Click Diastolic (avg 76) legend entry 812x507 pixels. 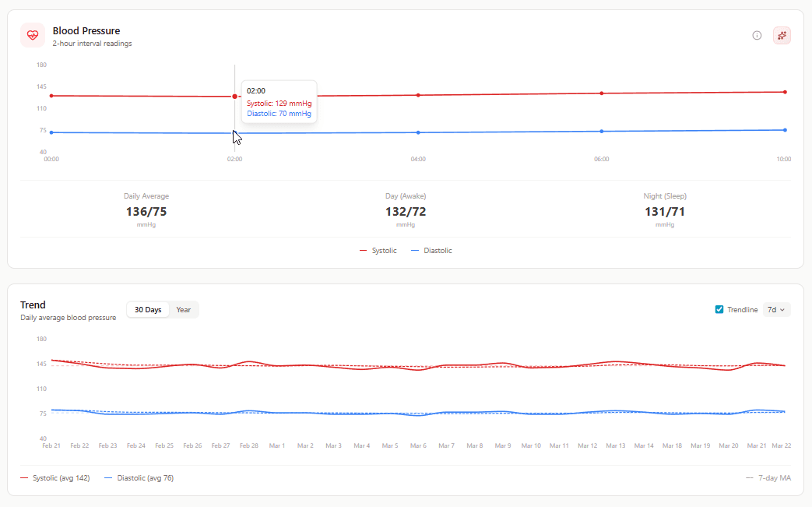click(x=139, y=478)
